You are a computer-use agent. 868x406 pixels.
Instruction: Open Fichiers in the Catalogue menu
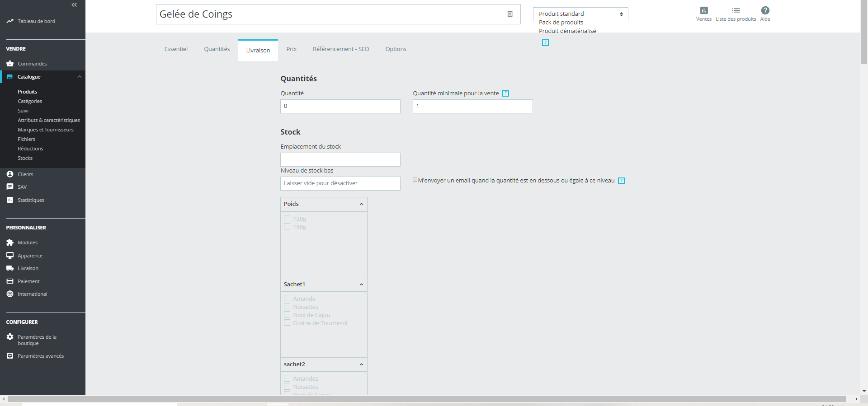coord(27,139)
